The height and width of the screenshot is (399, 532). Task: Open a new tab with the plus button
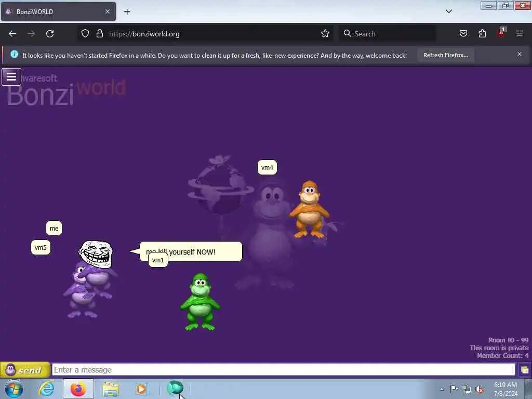(x=127, y=11)
